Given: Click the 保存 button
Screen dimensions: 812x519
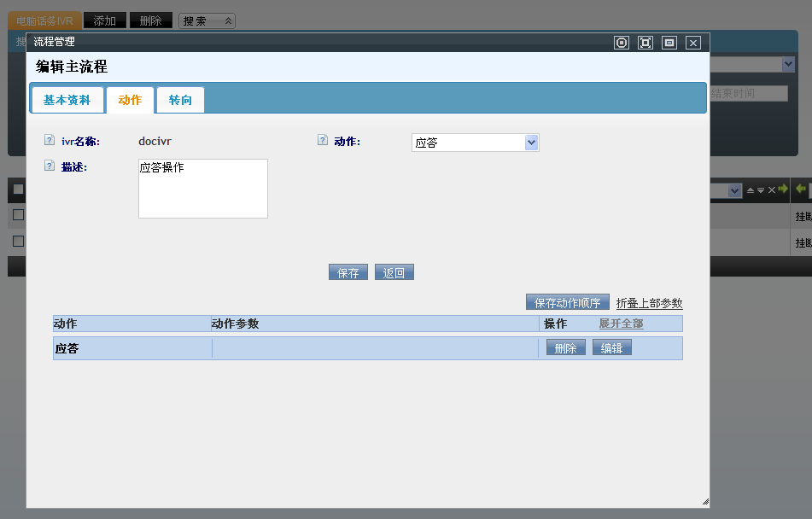Looking at the screenshot, I should 348,273.
